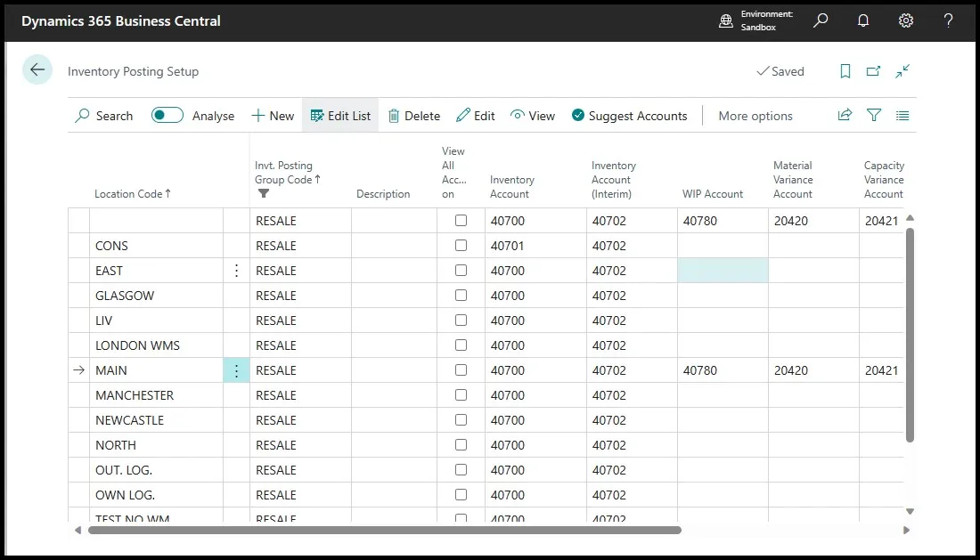Viewport: 980px width, 560px height.
Task: Check View All Accounts for CONS
Action: 461,246
